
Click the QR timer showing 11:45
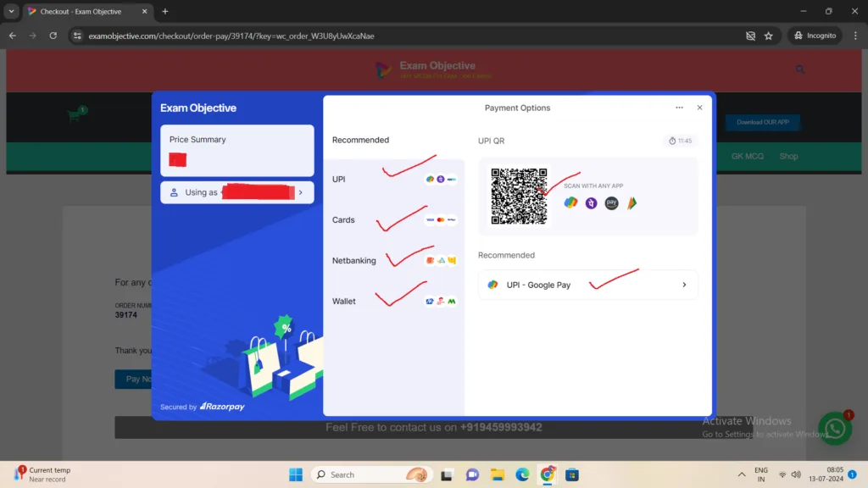[x=680, y=141]
